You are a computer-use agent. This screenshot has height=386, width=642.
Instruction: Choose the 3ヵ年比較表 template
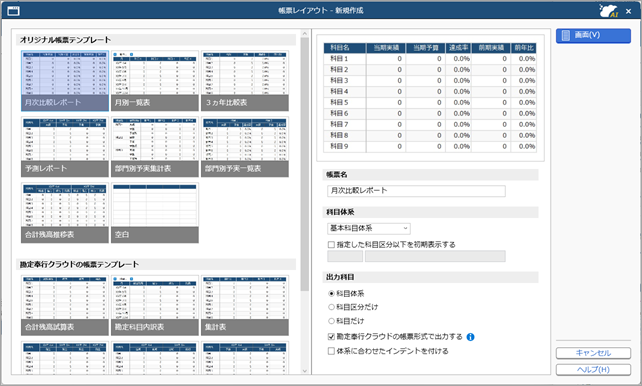[x=245, y=81]
